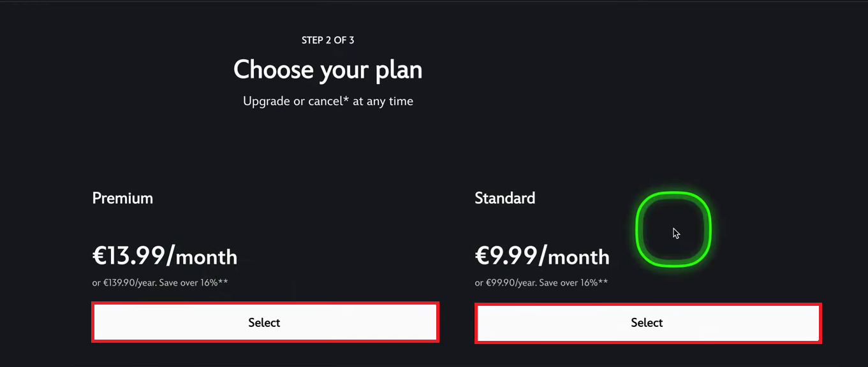Image resolution: width=868 pixels, height=367 pixels.
Task: Click the €99.90/year savings note
Action: (x=541, y=282)
